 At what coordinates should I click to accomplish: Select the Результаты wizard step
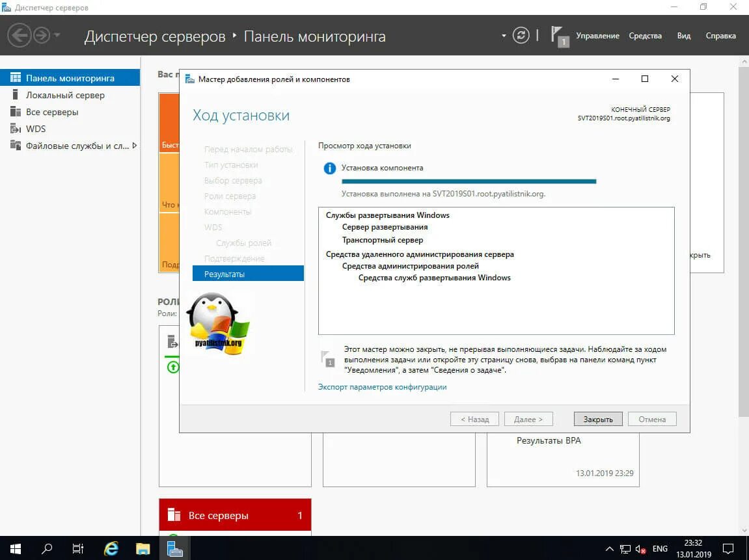coord(248,274)
